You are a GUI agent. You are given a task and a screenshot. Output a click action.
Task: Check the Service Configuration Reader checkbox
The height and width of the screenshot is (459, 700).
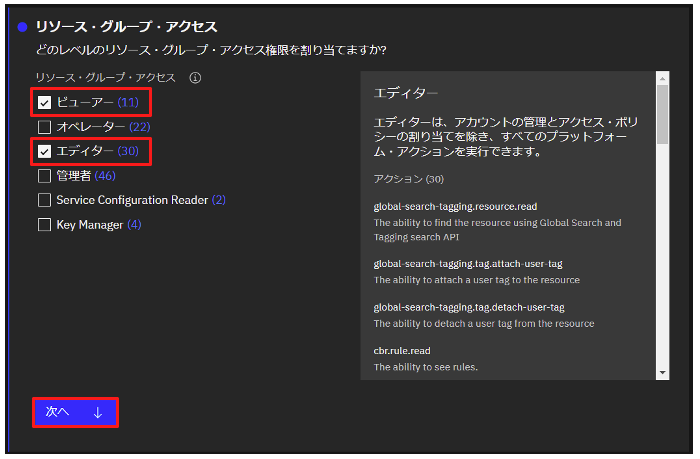(44, 200)
